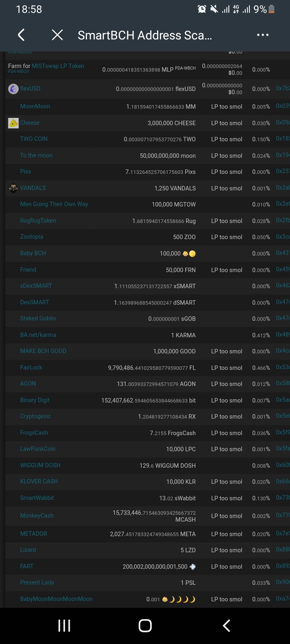The image size is (290, 644).
Task: Open the MonkeyCash token link
Action: (x=37, y=516)
